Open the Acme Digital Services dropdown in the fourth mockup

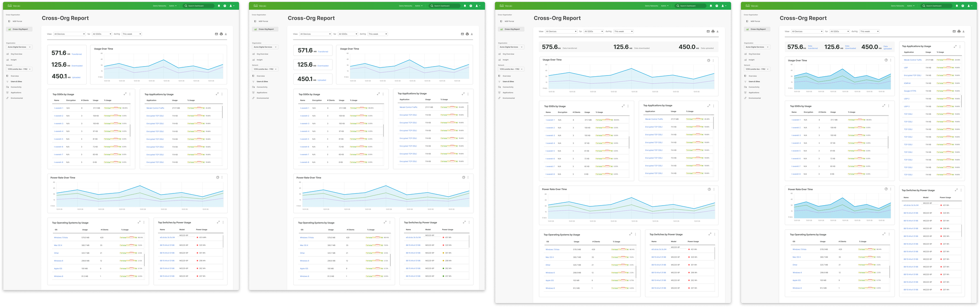[x=757, y=47]
